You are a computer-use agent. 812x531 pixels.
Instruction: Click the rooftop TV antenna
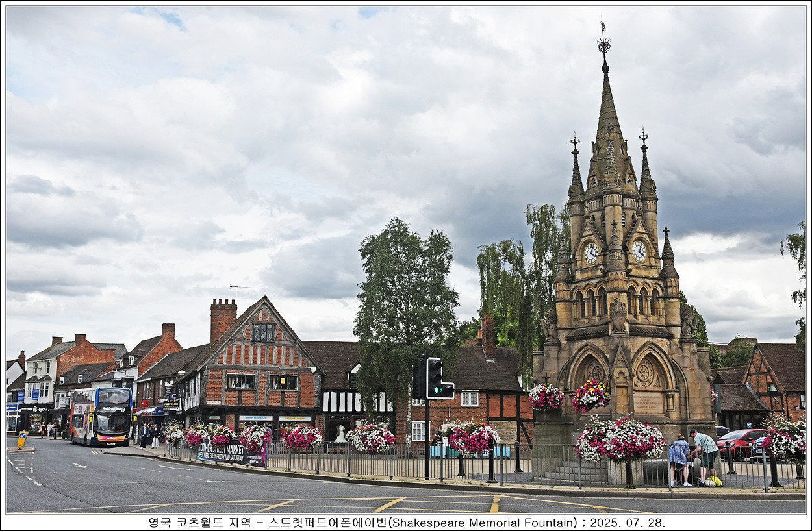238,290
